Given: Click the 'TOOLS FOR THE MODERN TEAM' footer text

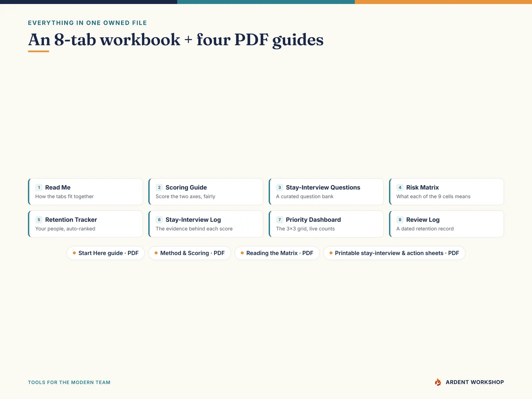Looking at the screenshot, I should coord(69,382).
